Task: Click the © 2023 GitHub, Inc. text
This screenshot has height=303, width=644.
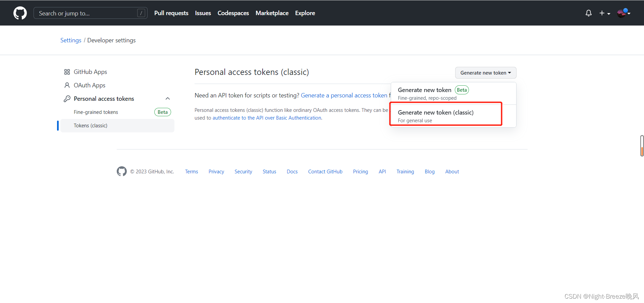Action: pos(152,172)
